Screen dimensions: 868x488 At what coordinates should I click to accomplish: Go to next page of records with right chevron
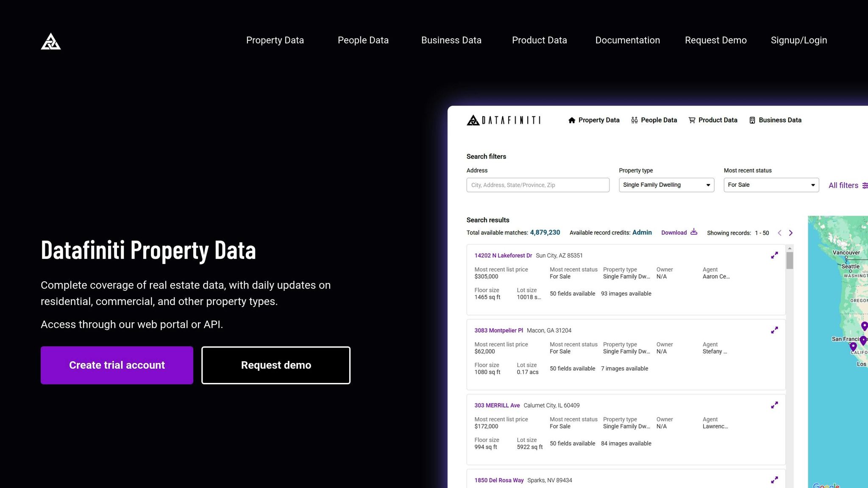[x=790, y=233]
